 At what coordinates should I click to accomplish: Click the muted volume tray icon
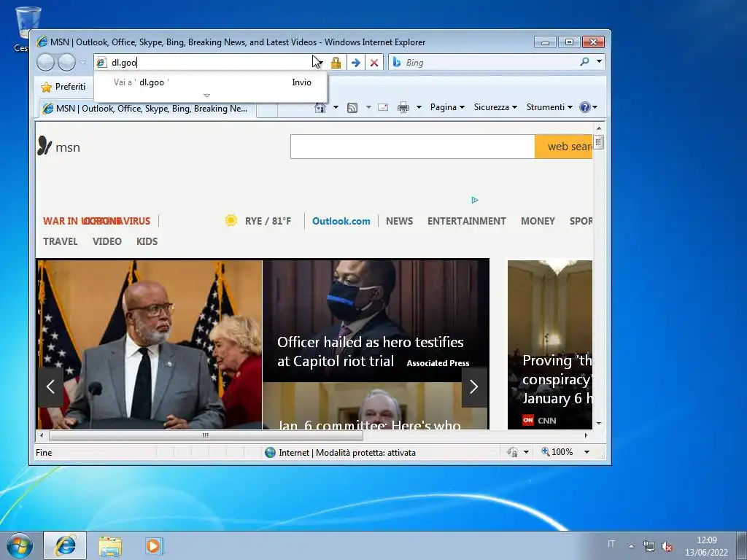coord(667,547)
